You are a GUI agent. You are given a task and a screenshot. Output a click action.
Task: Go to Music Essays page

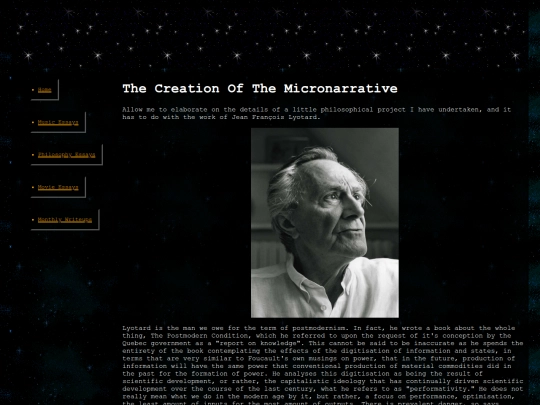[58, 122]
